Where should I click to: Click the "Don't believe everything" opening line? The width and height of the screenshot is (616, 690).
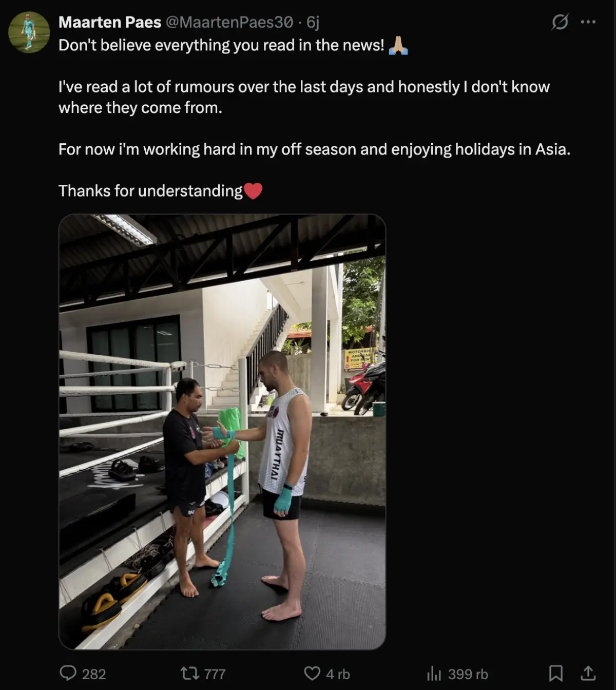[x=221, y=45]
